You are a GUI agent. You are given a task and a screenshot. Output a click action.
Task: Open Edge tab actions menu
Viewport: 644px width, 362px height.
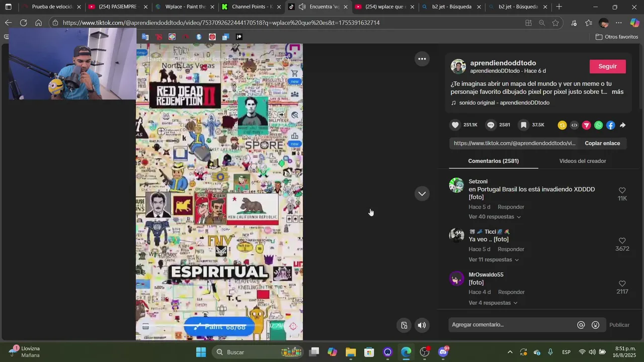[x=8, y=7]
